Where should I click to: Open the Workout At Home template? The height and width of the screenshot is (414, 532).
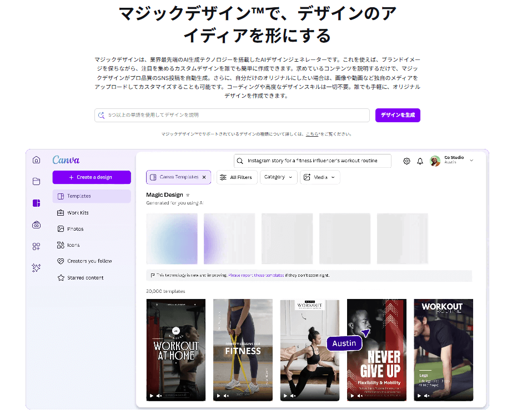click(175, 350)
